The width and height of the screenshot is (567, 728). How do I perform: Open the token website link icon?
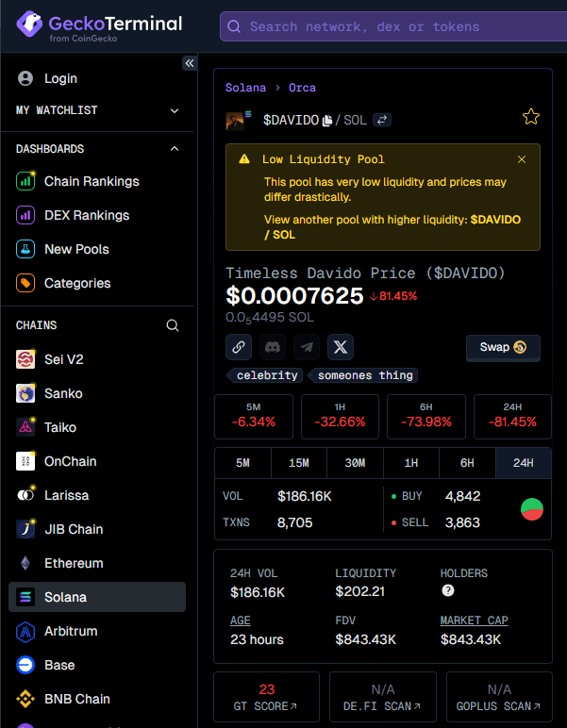point(239,347)
